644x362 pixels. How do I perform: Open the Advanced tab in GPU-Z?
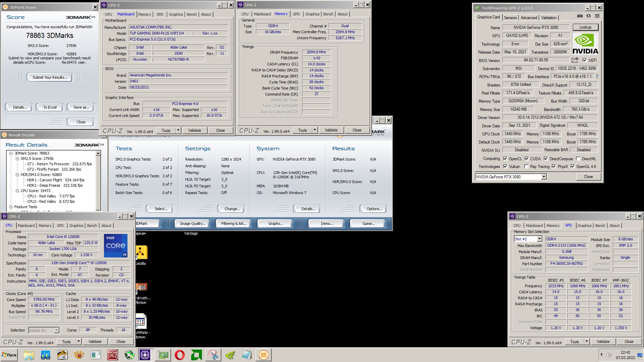point(529,18)
